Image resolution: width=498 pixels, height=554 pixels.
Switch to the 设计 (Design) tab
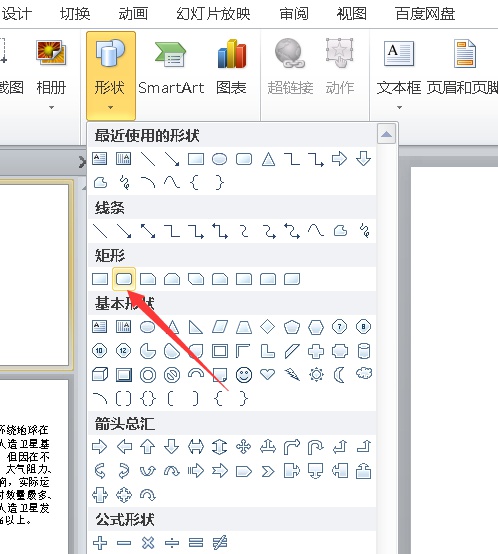coord(16,14)
